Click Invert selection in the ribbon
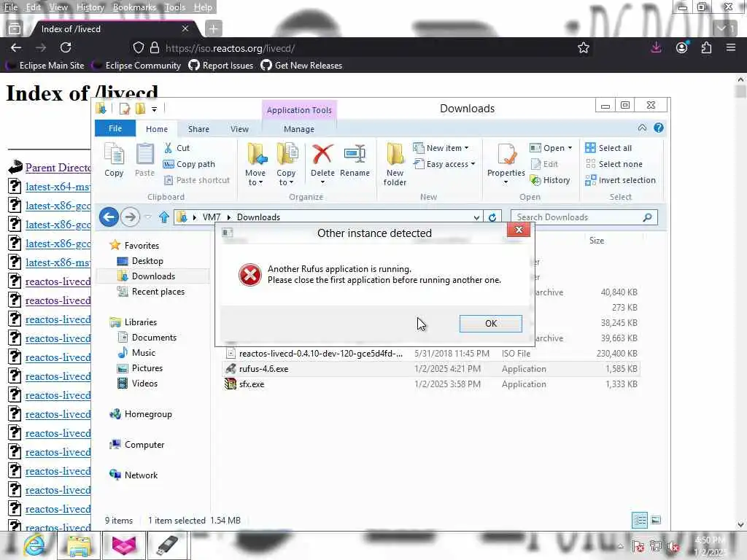The height and width of the screenshot is (560, 747). click(620, 180)
